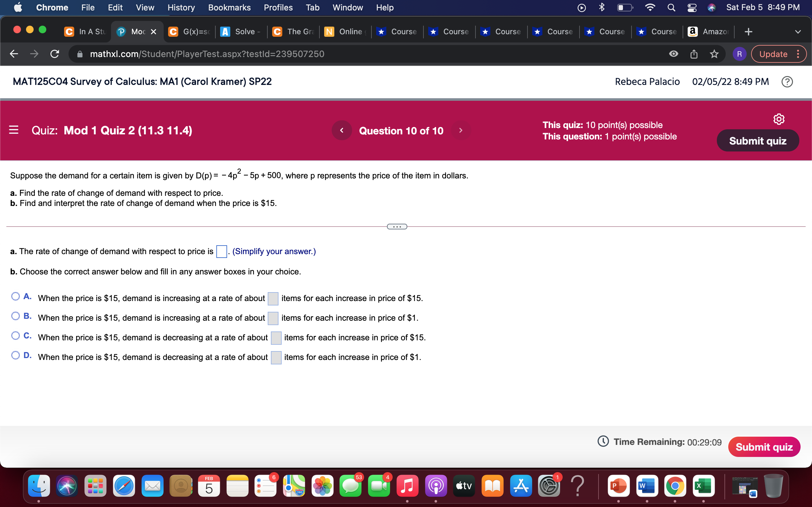Select answer choice A
Viewport: 812px width, 507px height.
(15, 296)
